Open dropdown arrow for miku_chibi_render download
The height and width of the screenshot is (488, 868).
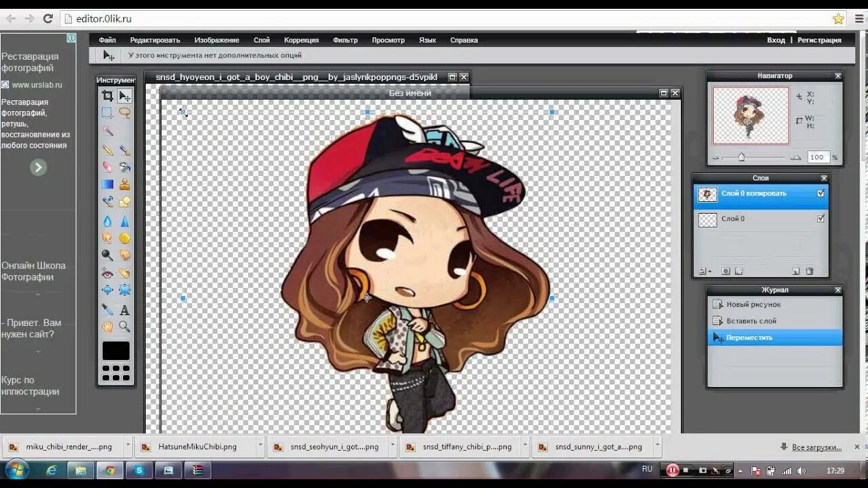tap(127, 447)
